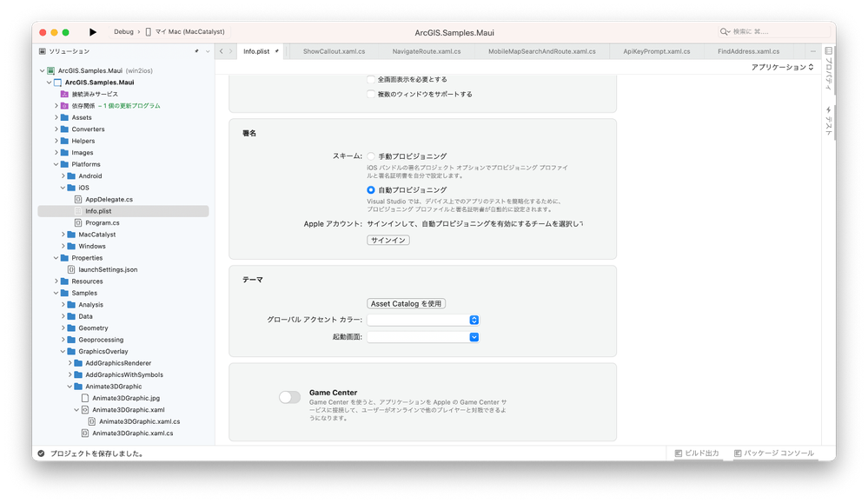Switch to the FindAddress.xaml.cs tab
This screenshot has width=868, height=503.
click(x=747, y=50)
